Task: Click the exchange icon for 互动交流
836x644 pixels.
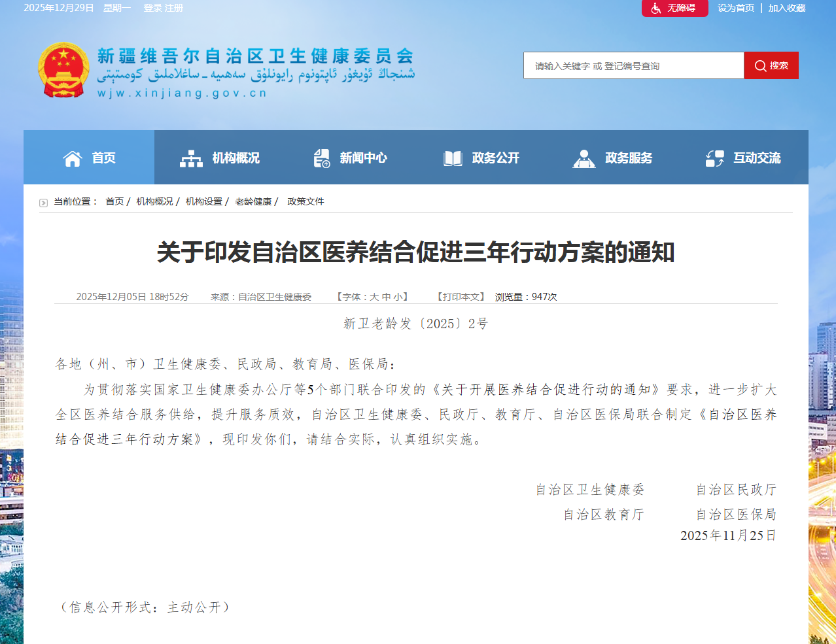Action: [714, 158]
